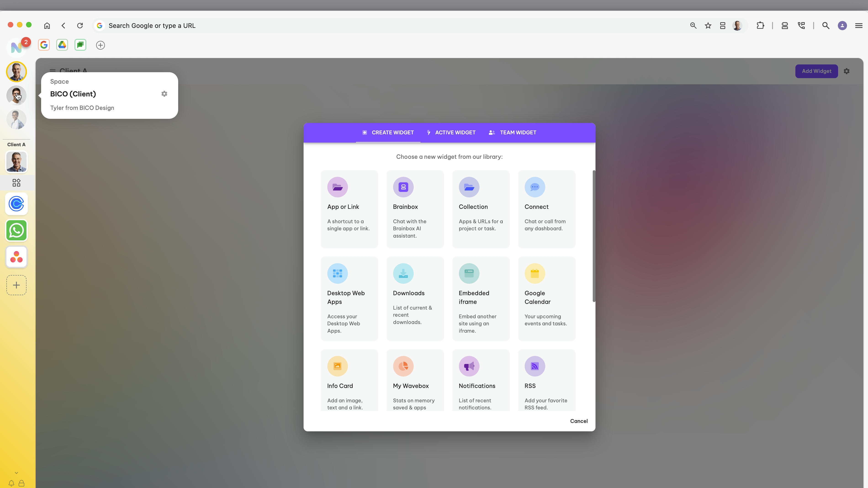Choose the Collection widget card
This screenshot has width=868, height=488.
pyautogui.click(x=481, y=209)
